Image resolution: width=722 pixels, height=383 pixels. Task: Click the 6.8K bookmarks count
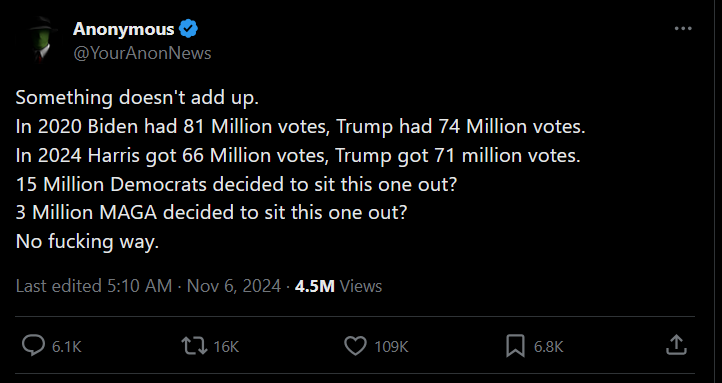[x=548, y=347]
